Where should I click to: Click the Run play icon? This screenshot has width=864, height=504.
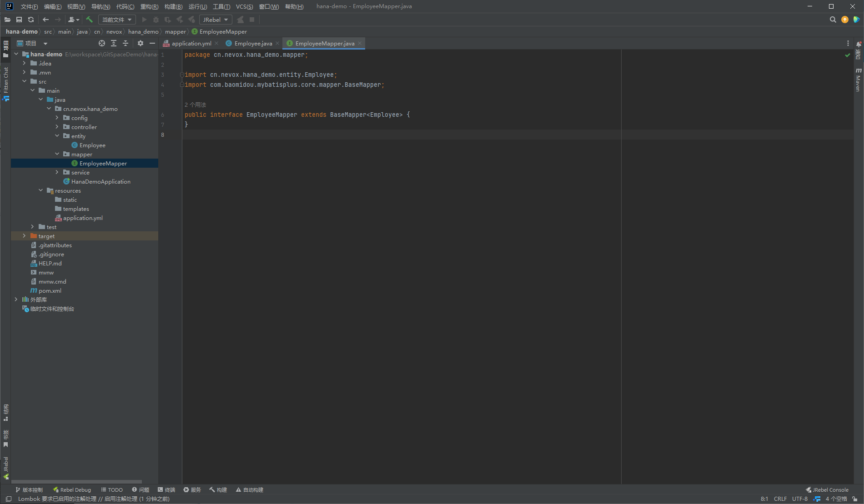[144, 20]
